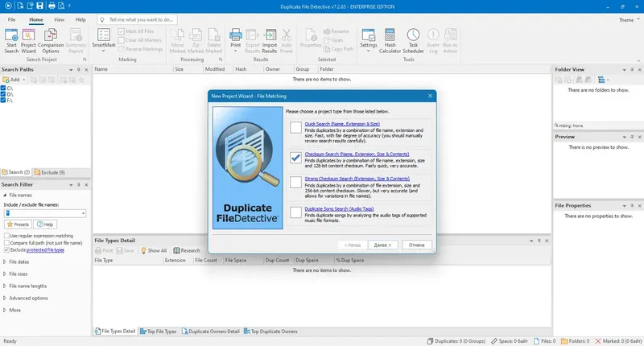The height and width of the screenshot is (346, 644).
Task: Click the Duplicate Song Search link
Action: [x=339, y=209]
